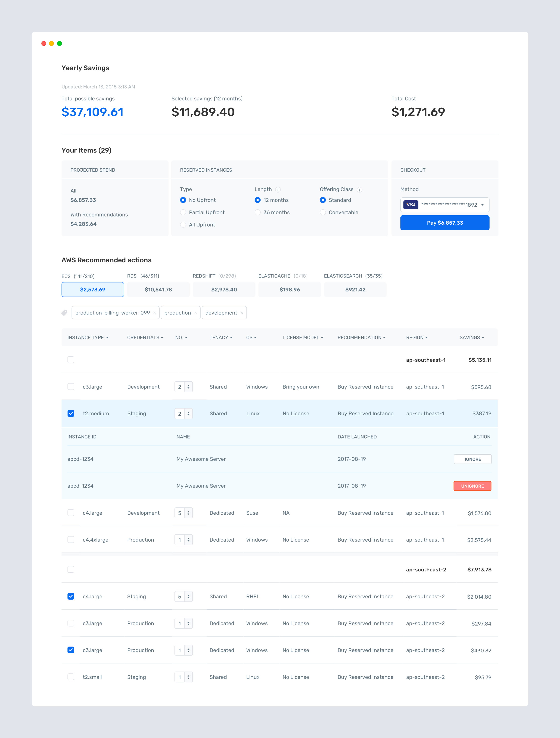Open the payment method card dropdown
This screenshot has width=560, height=738.
click(482, 205)
